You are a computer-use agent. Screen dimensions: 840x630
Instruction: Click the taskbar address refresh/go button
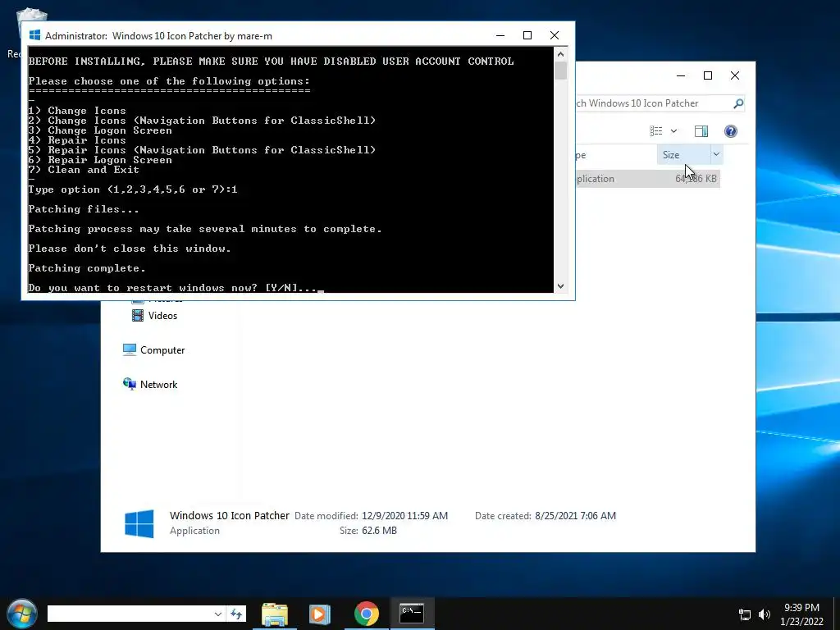(236, 614)
